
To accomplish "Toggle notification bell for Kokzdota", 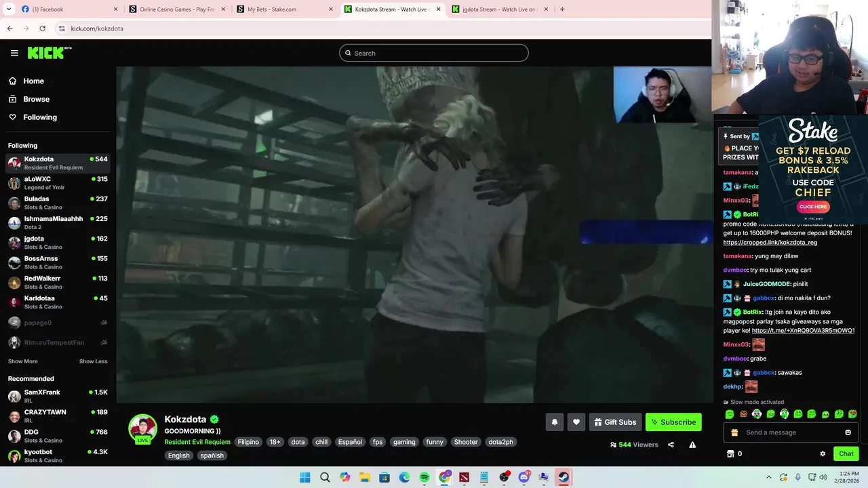I will (x=554, y=422).
